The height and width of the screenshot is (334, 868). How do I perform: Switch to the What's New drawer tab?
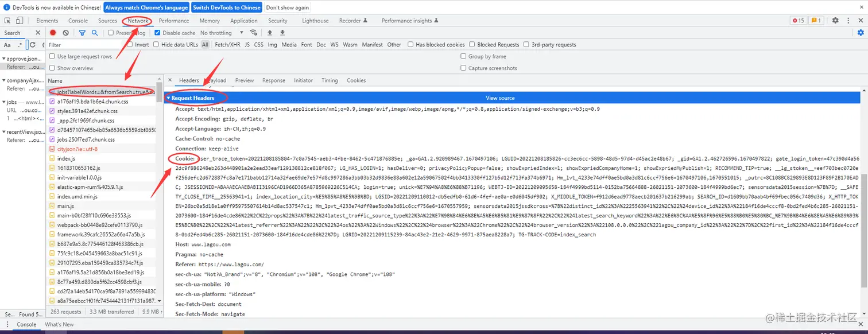[59, 324]
